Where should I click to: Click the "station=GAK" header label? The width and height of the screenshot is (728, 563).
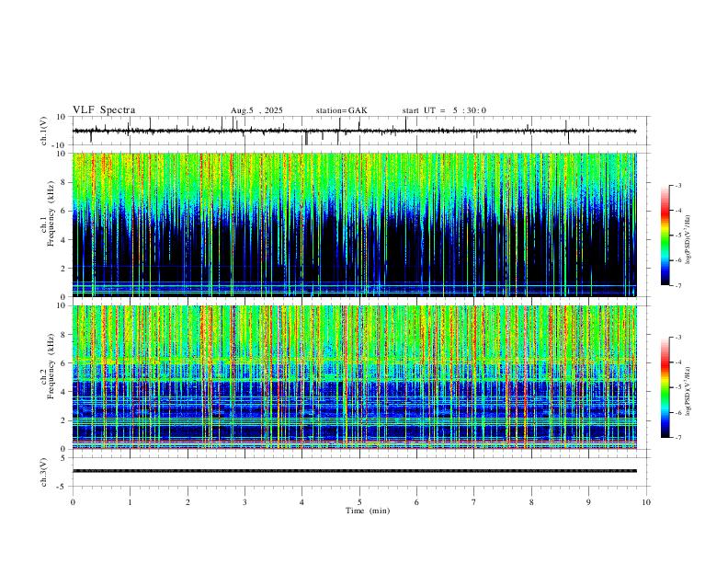(x=342, y=110)
